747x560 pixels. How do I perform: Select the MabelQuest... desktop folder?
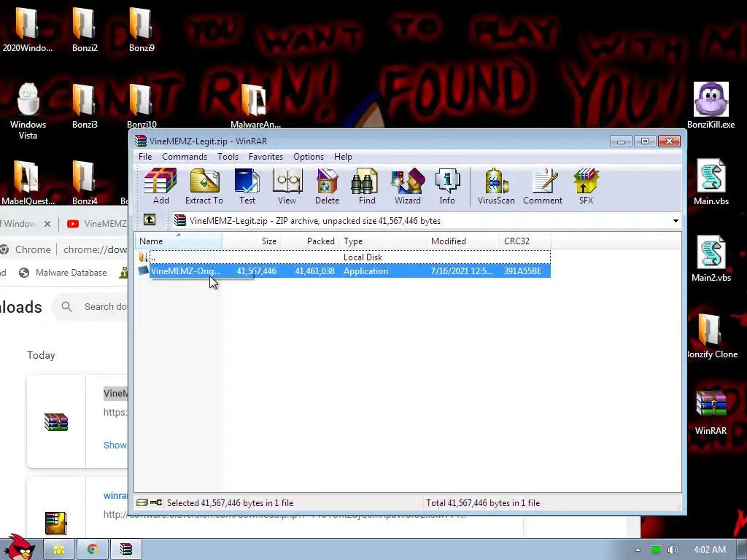pos(28,182)
